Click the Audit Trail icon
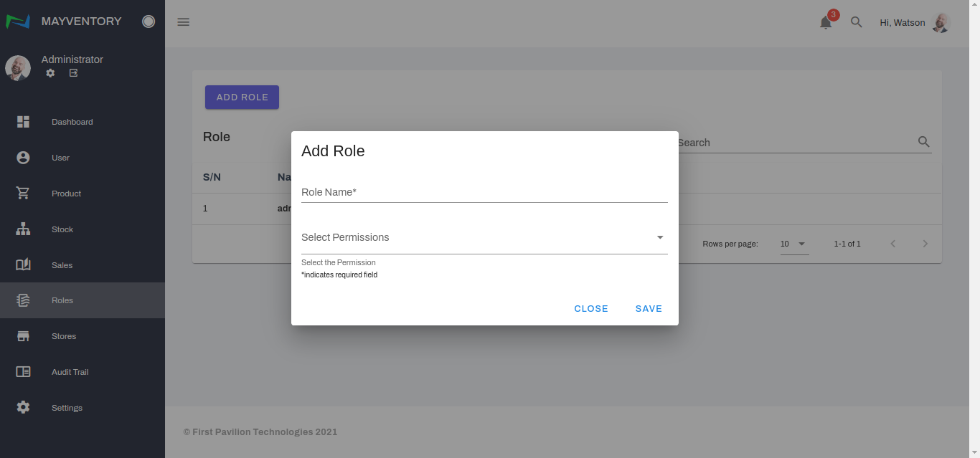The height and width of the screenshot is (458, 980). pyautogui.click(x=23, y=372)
